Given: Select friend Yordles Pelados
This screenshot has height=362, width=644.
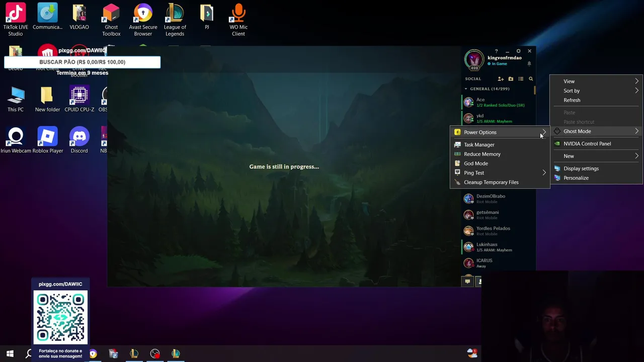Looking at the screenshot, I should click(498, 231).
